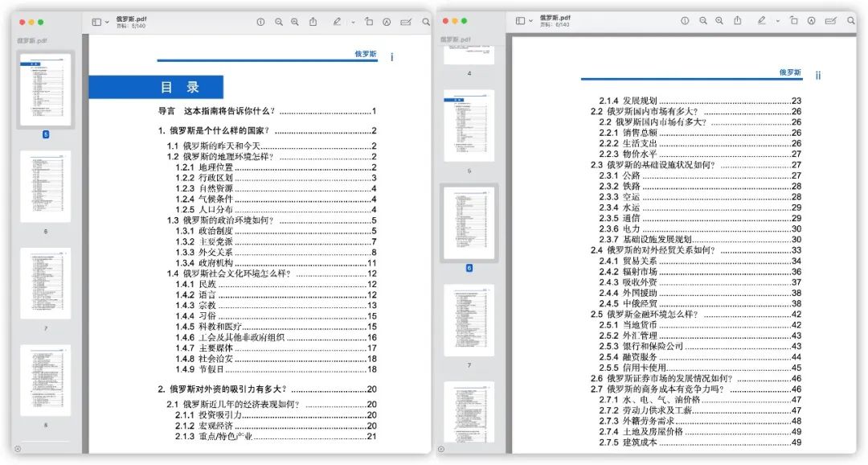Toggle sidebar view button in right Preview window
The width and height of the screenshot is (868, 465).
[x=520, y=20]
